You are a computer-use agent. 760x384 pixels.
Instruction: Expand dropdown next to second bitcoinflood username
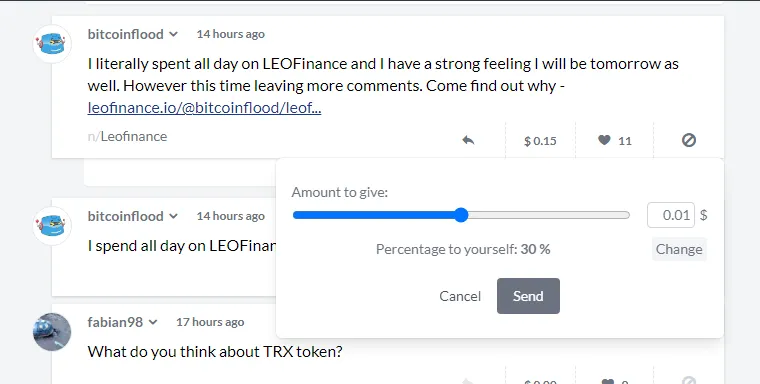pyautogui.click(x=174, y=216)
